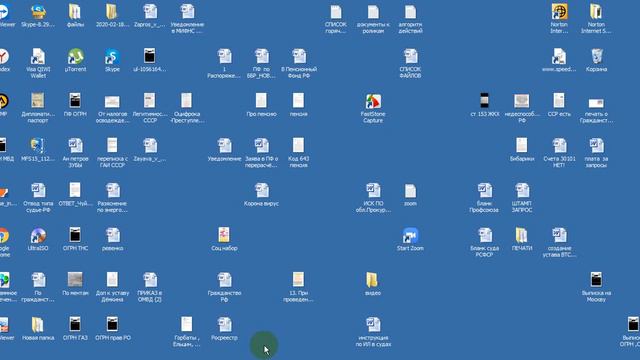The image size is (640, 360).
Task: Open the СПИСОК ФАЙЛОВ document
Action: [x=410, y=57]
